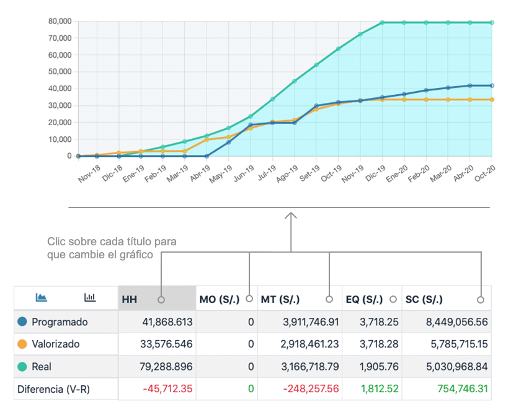Toggle the Real series label
The width and height of the screenshot is (511, 420).
coord(42,367)
